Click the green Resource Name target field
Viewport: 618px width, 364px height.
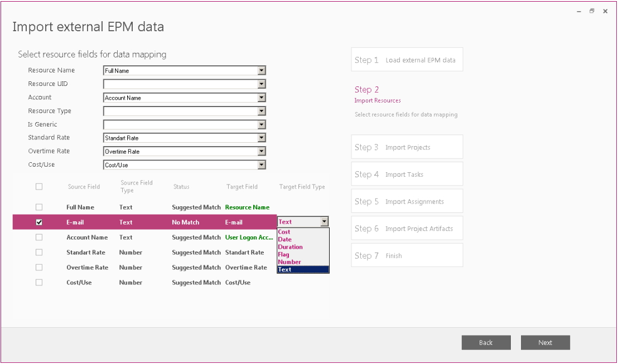click(x=248, y=207)
